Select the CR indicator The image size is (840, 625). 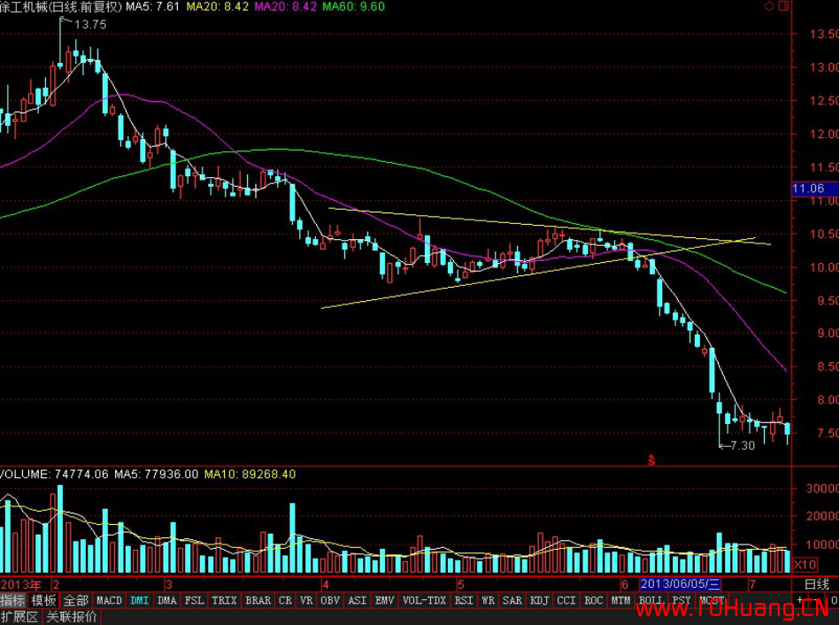click(286, 600)
